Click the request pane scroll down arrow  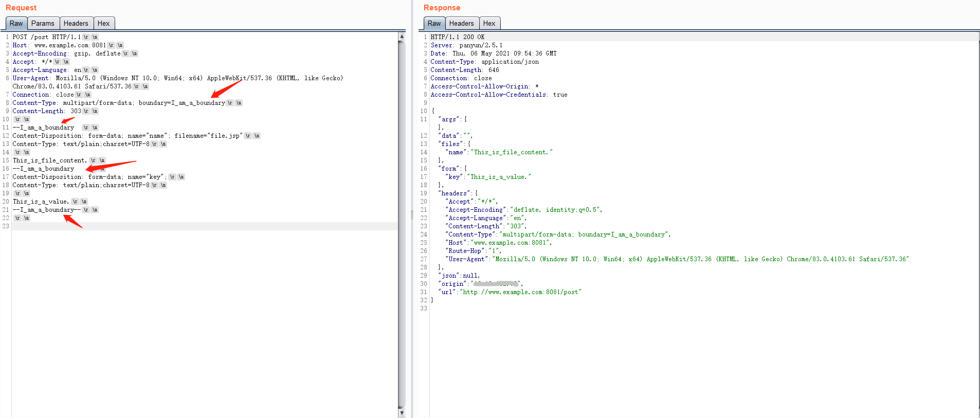pos(402,413)
